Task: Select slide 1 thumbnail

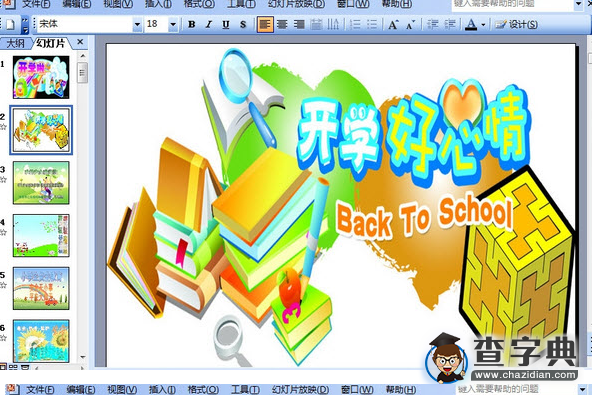Action: (x=41, y=77)
